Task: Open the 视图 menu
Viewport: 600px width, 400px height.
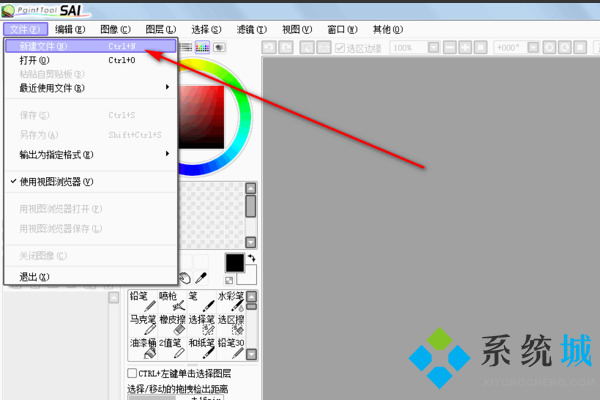Action: [x=297, y=29]
